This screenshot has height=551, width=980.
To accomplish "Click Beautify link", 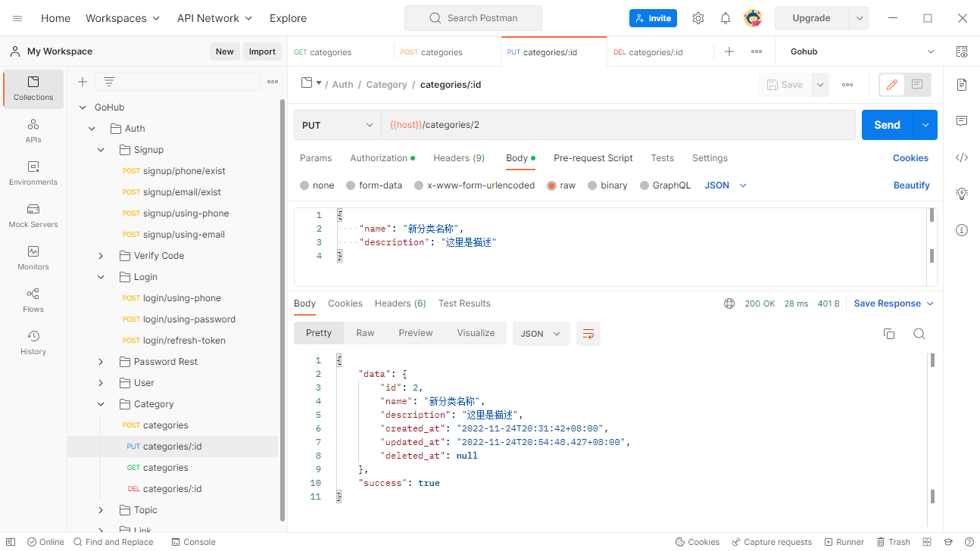I will coord(911,185).
